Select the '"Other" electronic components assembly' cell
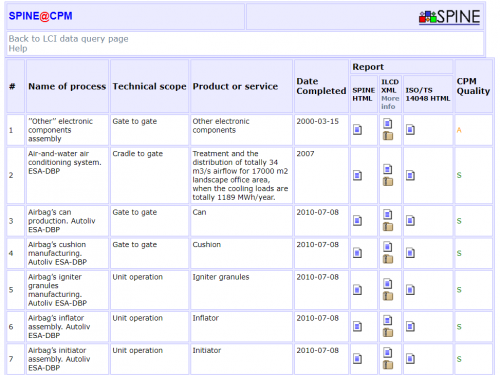The width and height of the screenshot is (500, 375). [x=67, y=130]
